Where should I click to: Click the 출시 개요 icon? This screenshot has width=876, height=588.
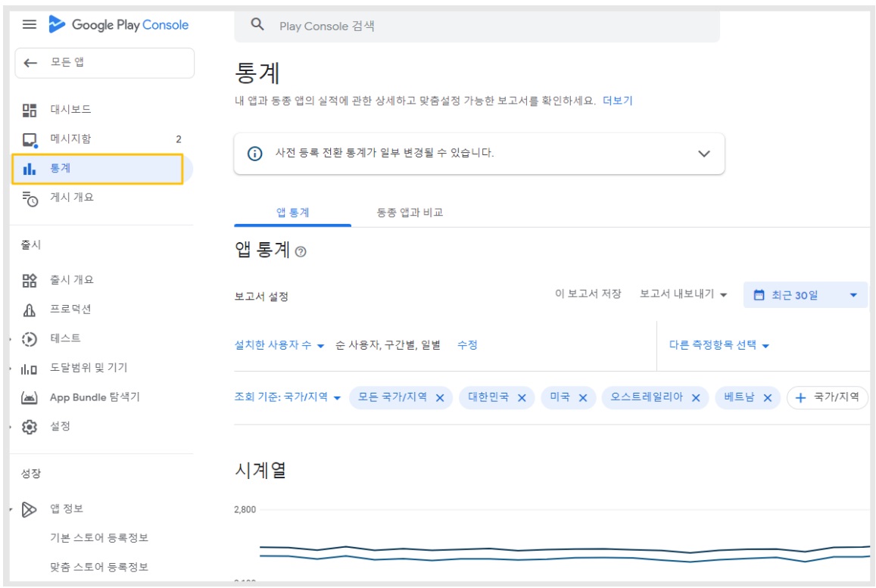pos(29,280)
